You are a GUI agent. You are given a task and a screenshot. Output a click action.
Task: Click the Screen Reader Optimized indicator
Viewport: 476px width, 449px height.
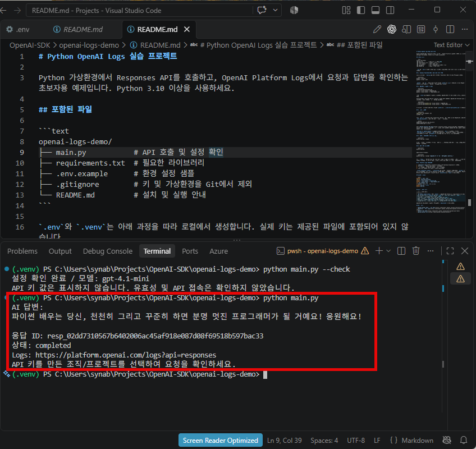point(221,440)
